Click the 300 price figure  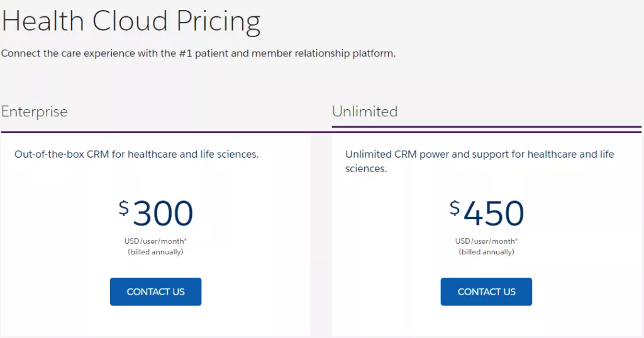coord(163,214)
